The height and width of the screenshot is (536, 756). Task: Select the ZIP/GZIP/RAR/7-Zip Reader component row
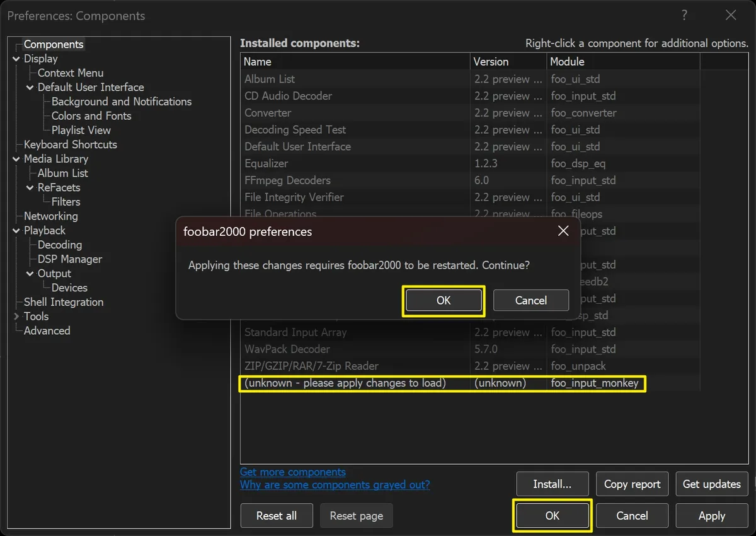click(x=470, y=366)
